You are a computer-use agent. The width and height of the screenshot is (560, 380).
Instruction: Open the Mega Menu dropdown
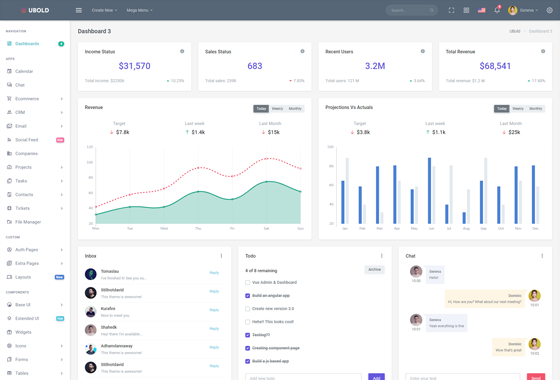pos(139,10)
